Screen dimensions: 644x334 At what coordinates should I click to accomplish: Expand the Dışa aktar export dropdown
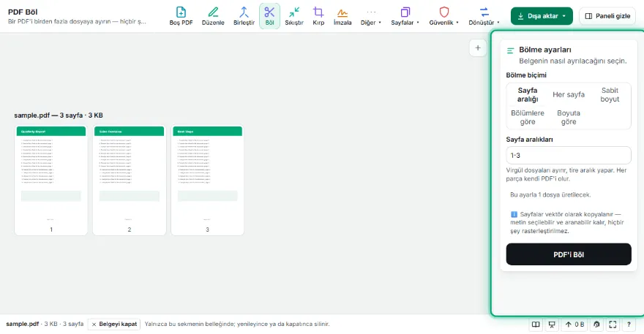542,16
